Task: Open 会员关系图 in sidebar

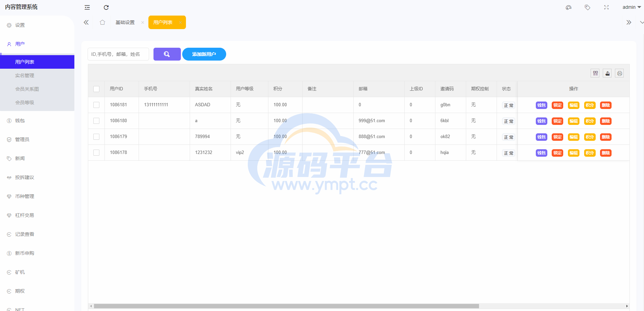Action: [x=37, y=89]
